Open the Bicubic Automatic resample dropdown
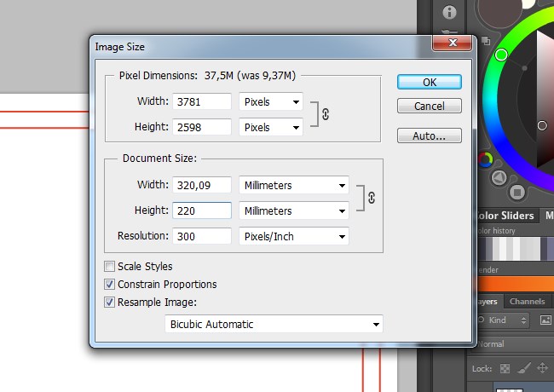This screenshot has width=554, height=392. (274, 324)
